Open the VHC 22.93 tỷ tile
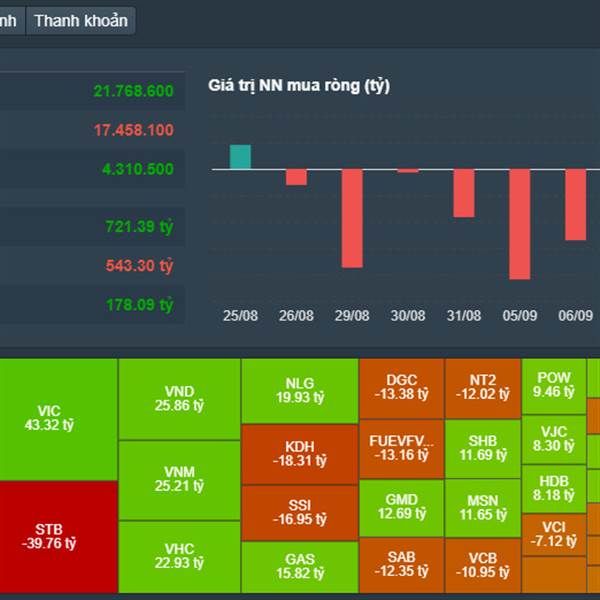Image resolution: width=600 pixels, height=600 pixels. pyautogui.click(x=179, y=557)
